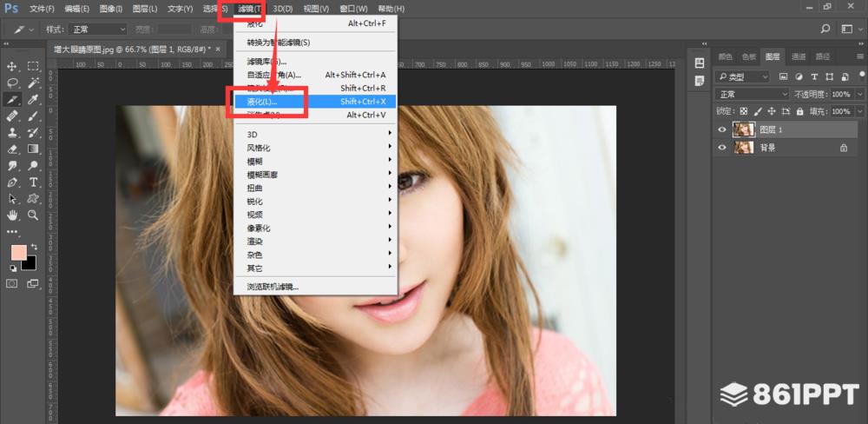The height and width of the screenshot is (424, 868).
Task: Select the Zoom tool
Action: coord(33,215)
